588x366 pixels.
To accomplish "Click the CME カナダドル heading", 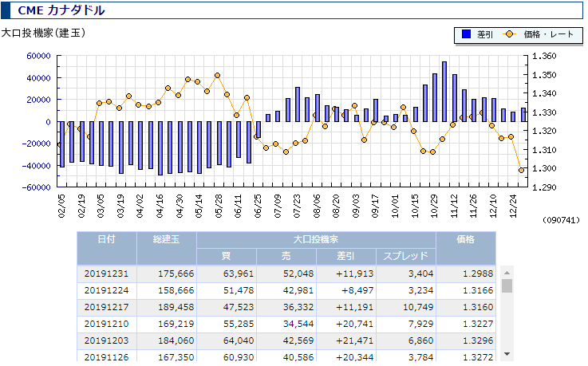I will coord(61,10).
